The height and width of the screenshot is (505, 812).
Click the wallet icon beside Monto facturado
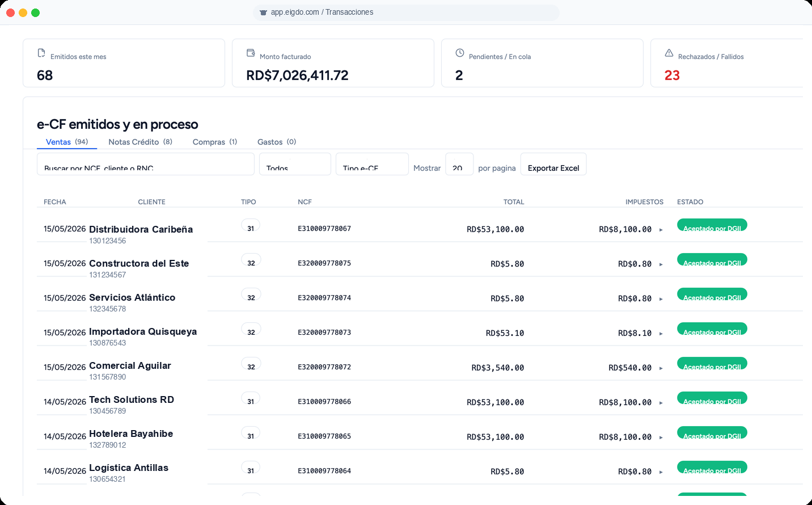tap(251, 53)
